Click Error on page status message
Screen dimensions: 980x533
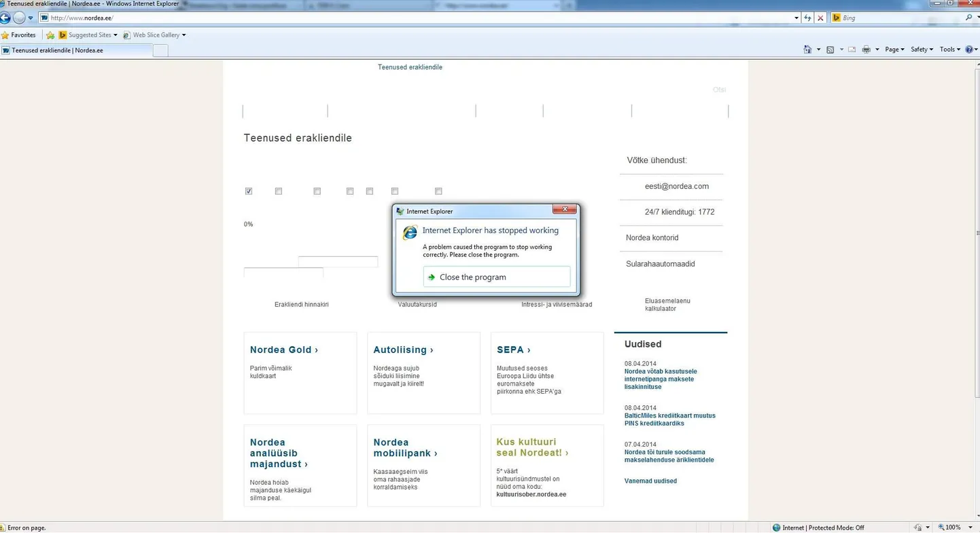24,528
